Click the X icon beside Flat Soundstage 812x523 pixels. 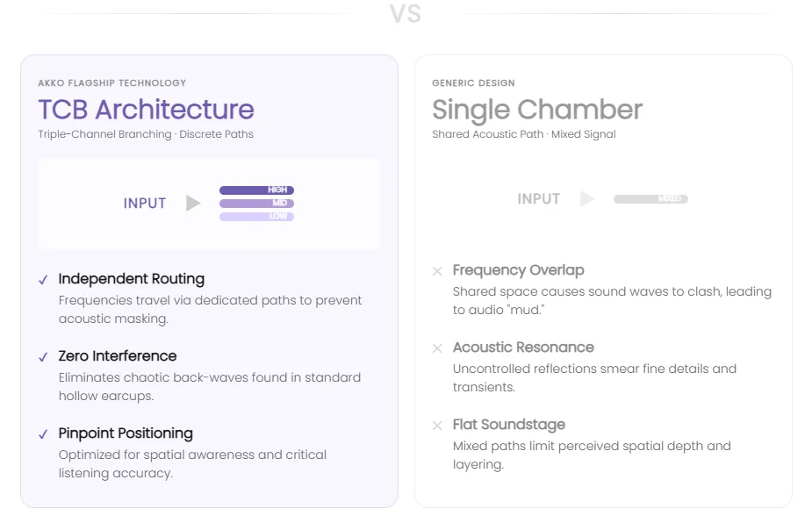click(x=437, y=426)
